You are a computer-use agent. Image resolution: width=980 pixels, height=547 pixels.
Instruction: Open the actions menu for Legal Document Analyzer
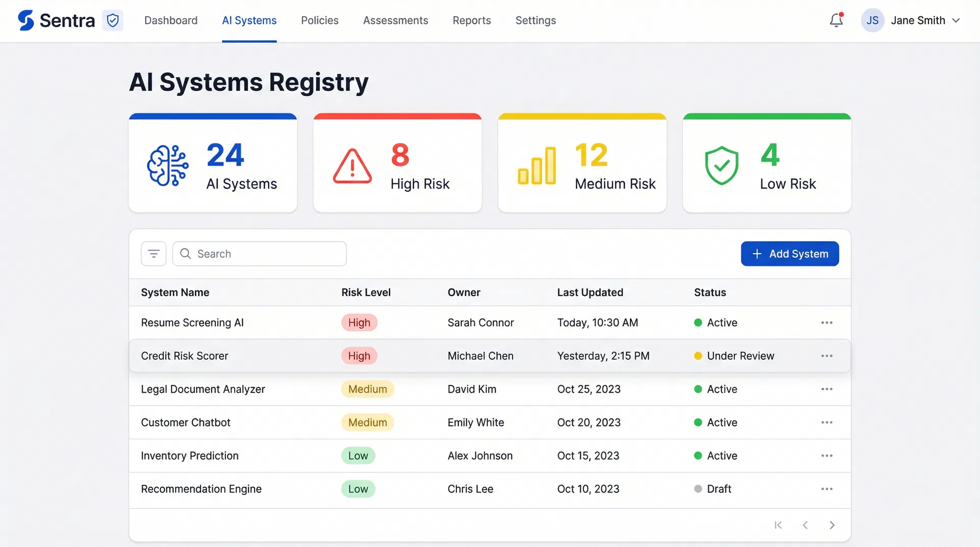827,389
